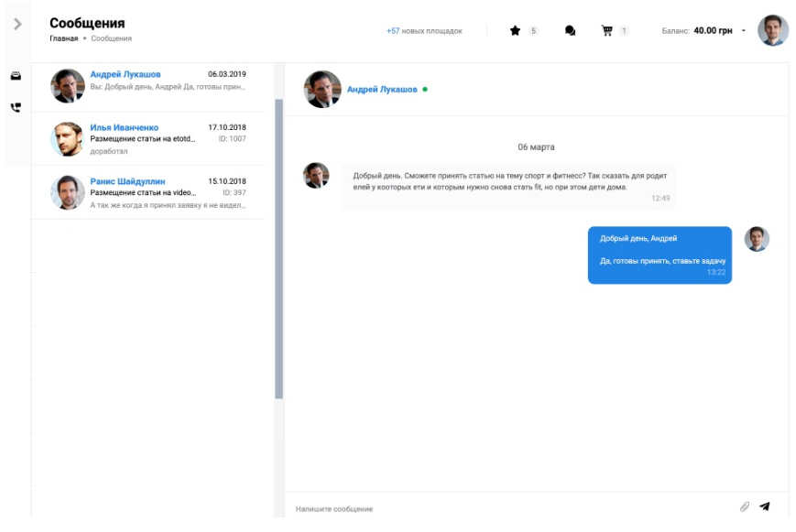Open the shopping cart icon

pyautogui.click(x=606, y=31)
